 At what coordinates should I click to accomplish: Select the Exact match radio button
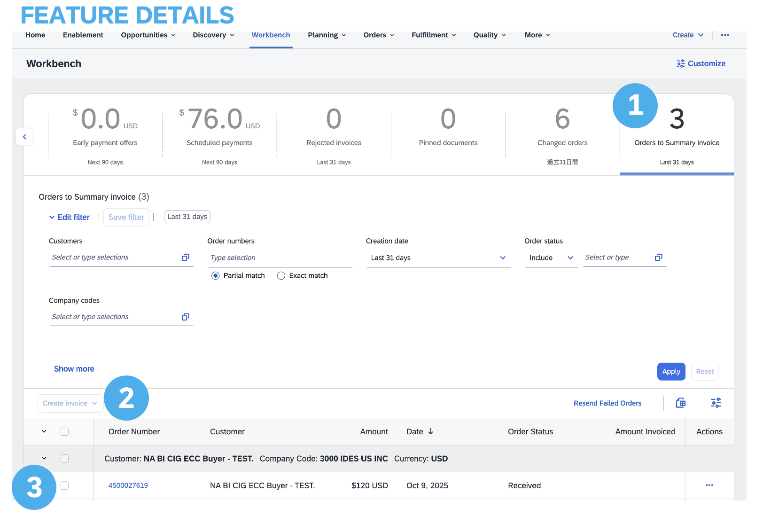coord(281,276)
